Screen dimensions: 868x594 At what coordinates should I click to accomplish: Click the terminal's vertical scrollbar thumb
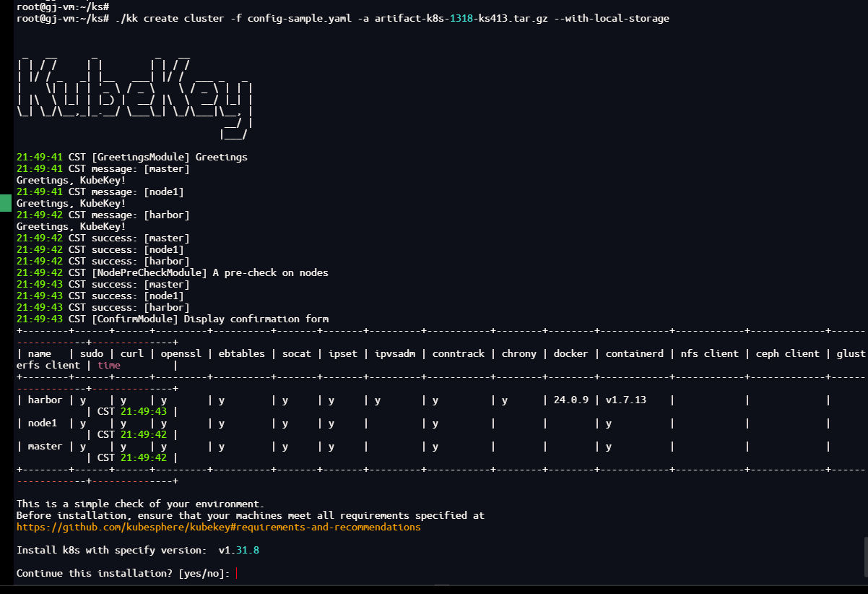[864, 556]
